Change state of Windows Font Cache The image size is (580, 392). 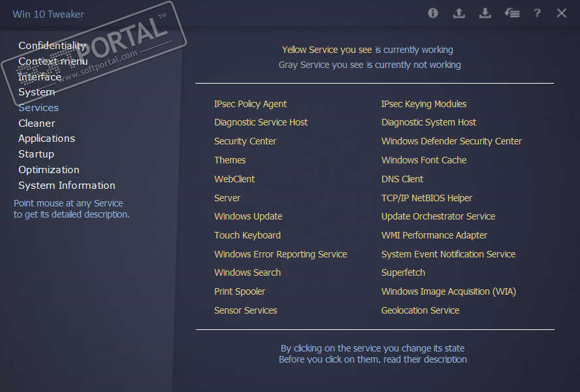tap(424, 160)
